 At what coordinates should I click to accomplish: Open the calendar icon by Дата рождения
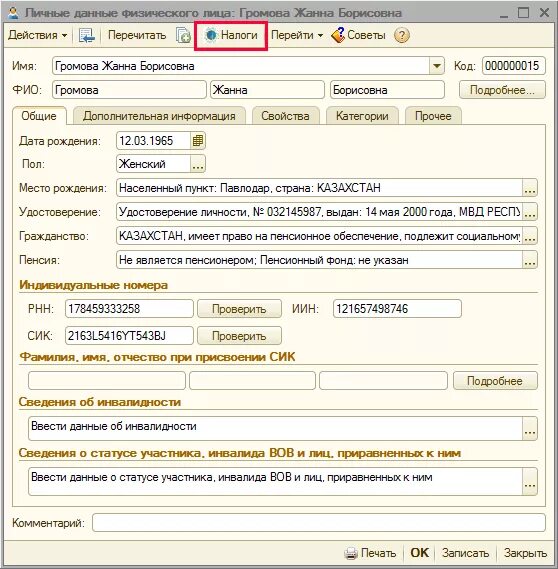[198, 141]
